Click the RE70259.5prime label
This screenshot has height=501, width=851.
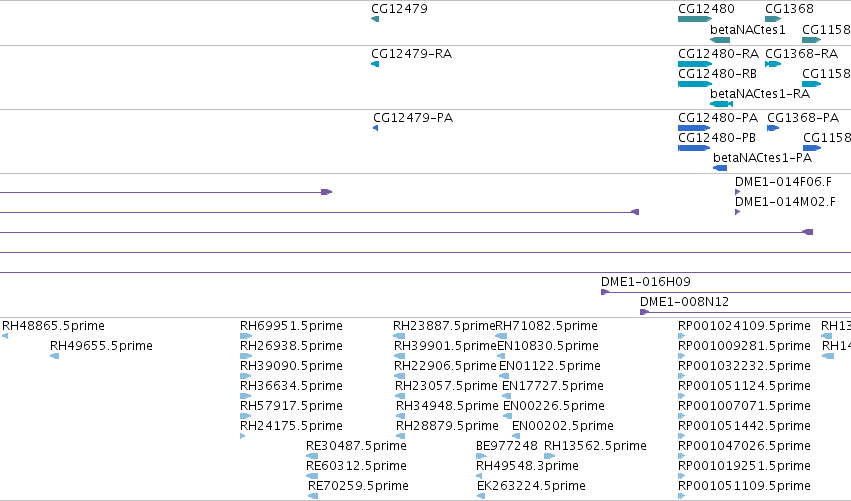(x=358, y=486)
